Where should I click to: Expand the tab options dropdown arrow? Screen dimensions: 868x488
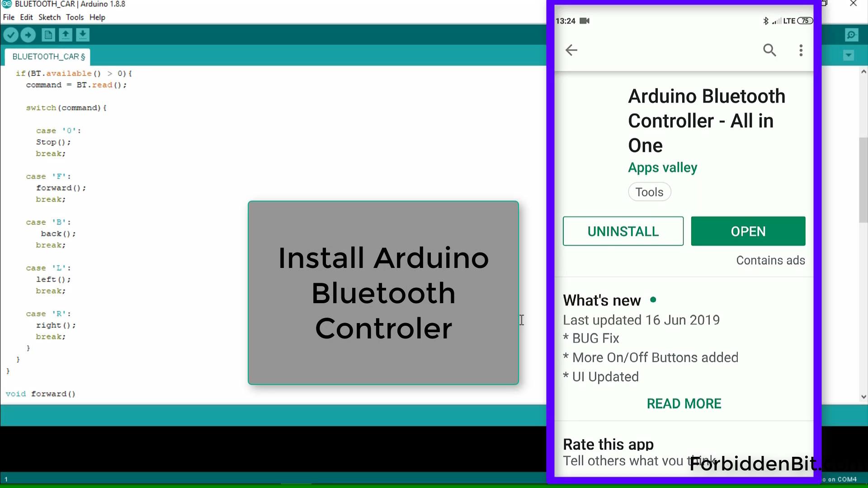(x=849, y=56)
